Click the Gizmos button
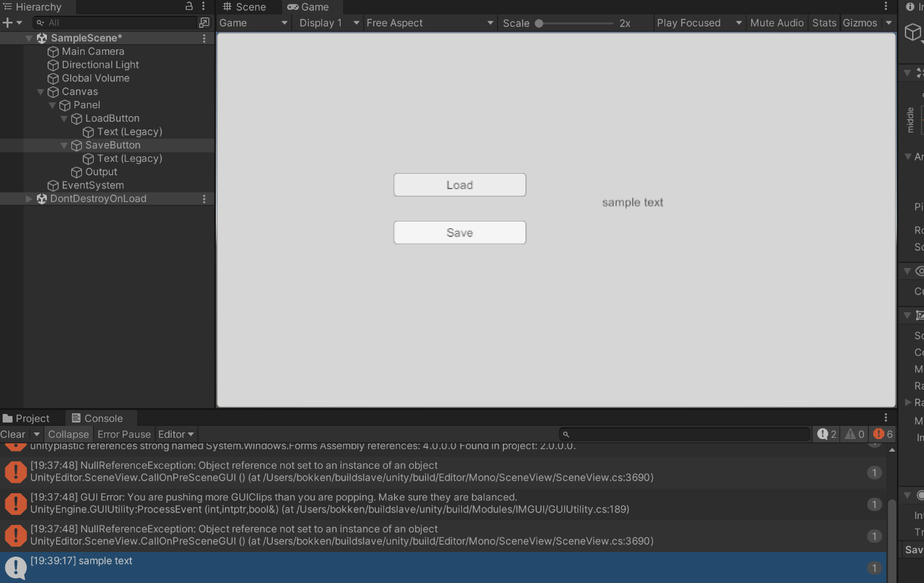The height and width of the screenshot is (583, 924). tap(860, 22)
